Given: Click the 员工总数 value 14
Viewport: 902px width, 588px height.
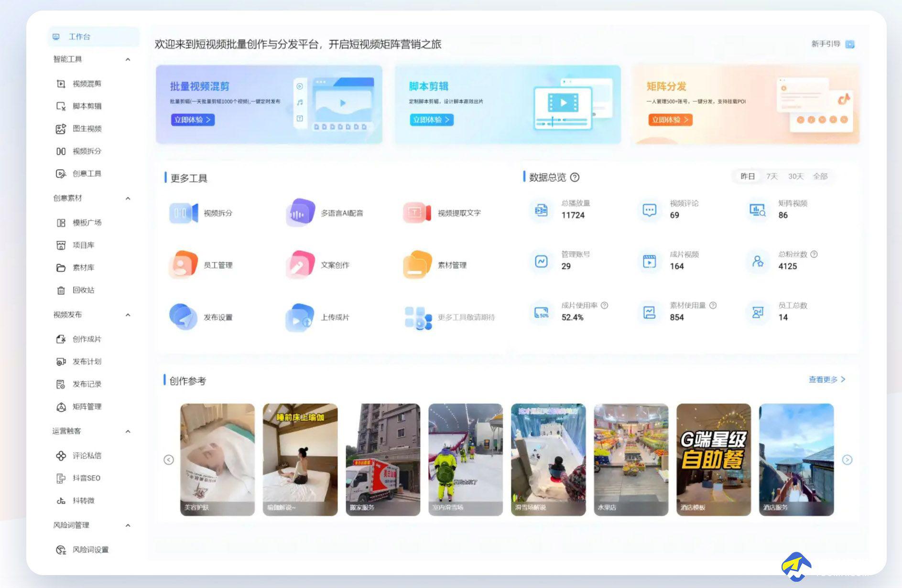Looking at the screenshot, I should 783,318.
